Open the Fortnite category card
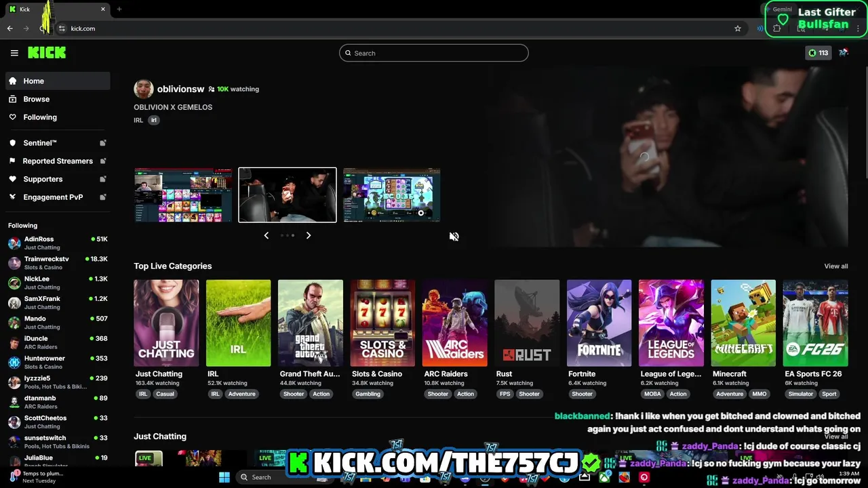868x488 pixels. [599, 323]
